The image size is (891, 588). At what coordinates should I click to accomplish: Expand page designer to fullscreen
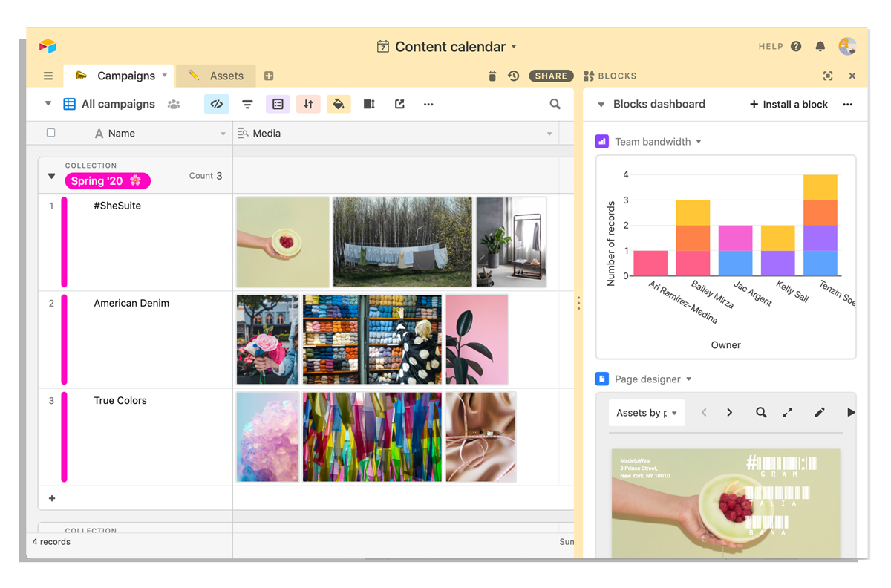coord(788,413)
